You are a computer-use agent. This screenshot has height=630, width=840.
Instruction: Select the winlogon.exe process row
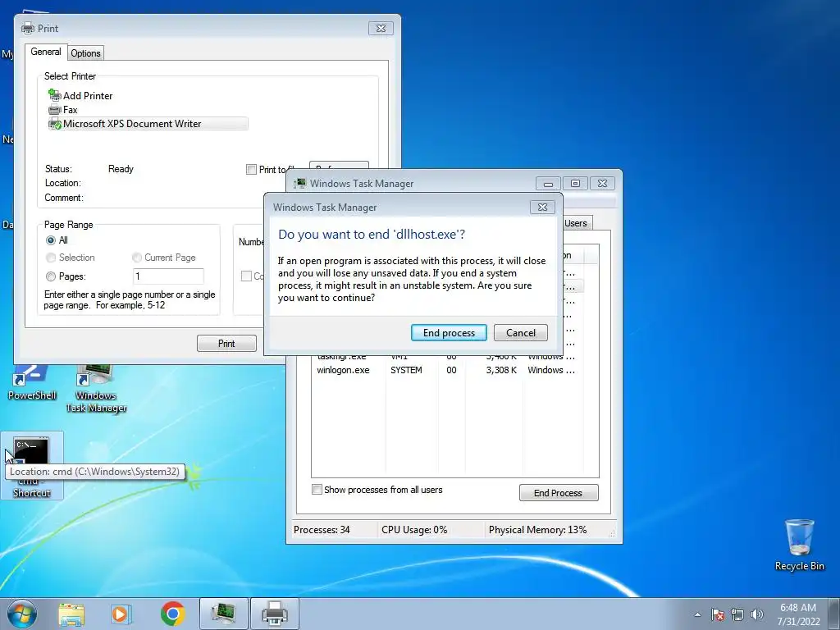tap(447, 370)
